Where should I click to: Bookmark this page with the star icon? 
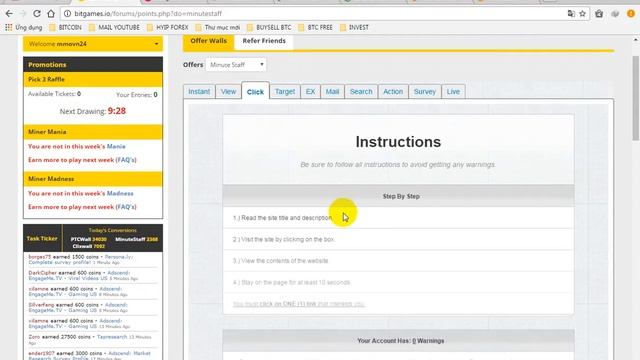pos(582,13)
